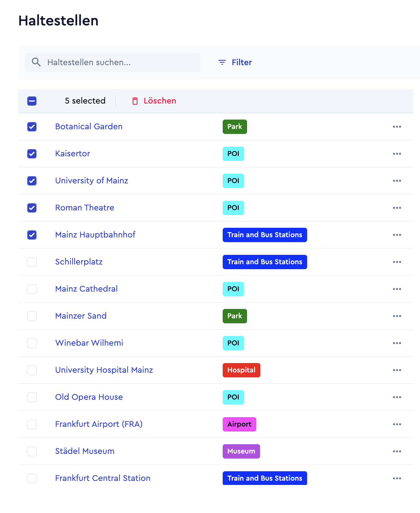Viewport: 420px width, 513px height.
Task: Check the Frankfurt Airport (FRA) checkbox
Action: (x=32, y=424)
